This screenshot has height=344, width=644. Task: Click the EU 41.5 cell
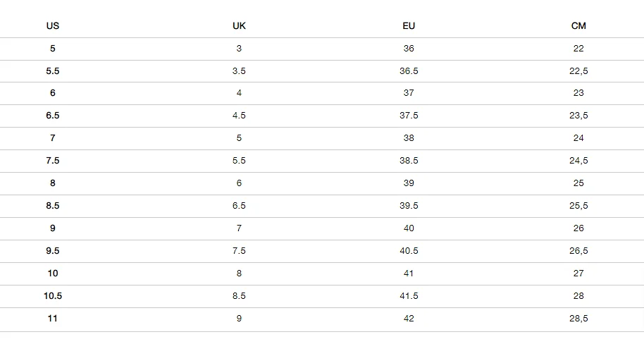(409, 296)
